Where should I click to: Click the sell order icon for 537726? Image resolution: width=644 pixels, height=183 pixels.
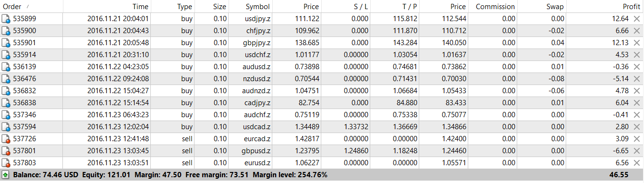pyautogui.click(x=6, y=139)
